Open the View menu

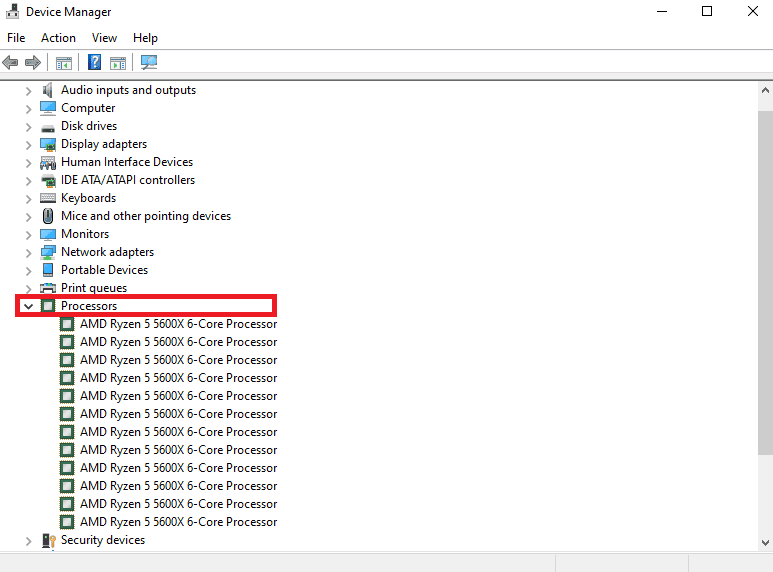click(x=104, y=38)
